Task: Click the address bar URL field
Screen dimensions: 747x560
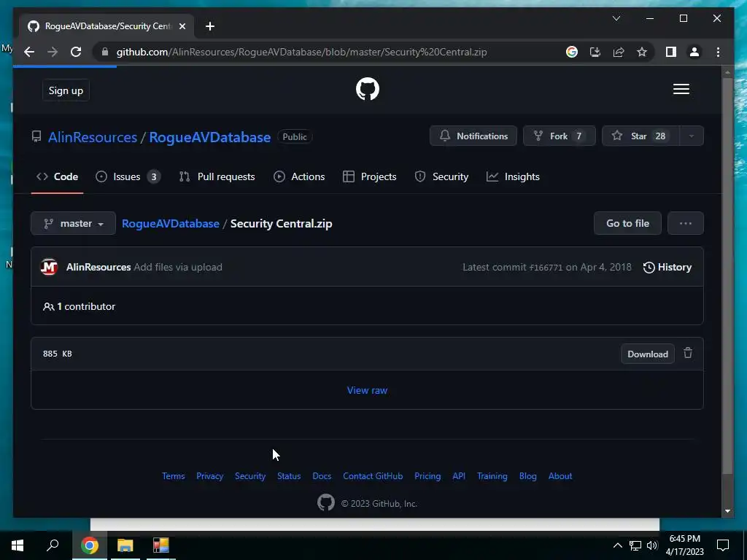Action: (301, 52)
